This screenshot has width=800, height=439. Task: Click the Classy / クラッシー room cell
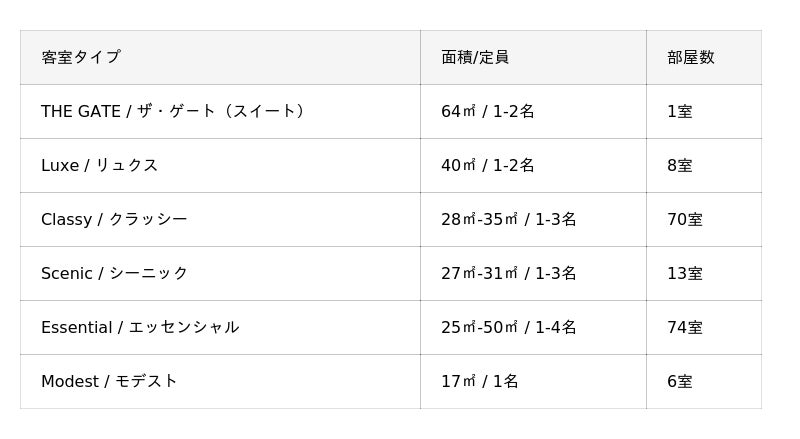pyautogui.click(x=114, y=219)
